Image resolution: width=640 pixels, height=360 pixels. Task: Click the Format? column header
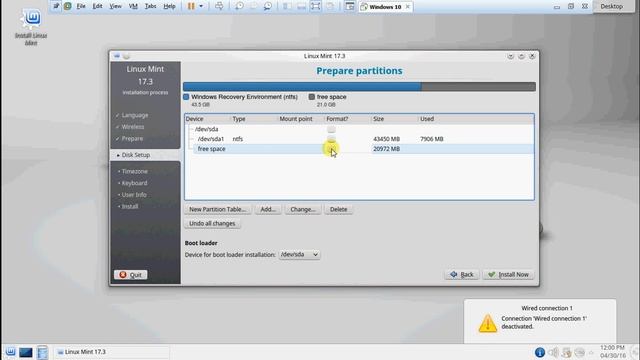(348, 119)
